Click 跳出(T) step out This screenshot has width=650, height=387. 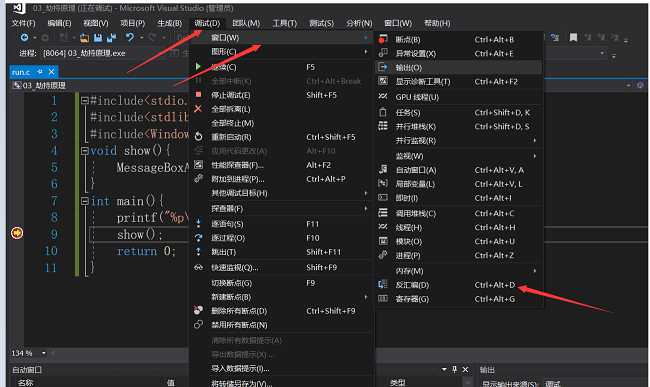(x=281, y=252)
